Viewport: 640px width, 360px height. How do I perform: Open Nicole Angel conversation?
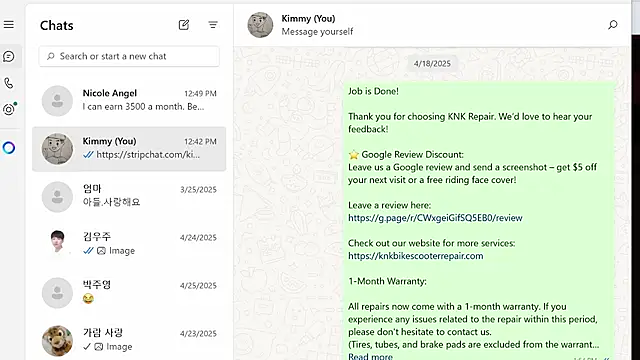(129, 100)
